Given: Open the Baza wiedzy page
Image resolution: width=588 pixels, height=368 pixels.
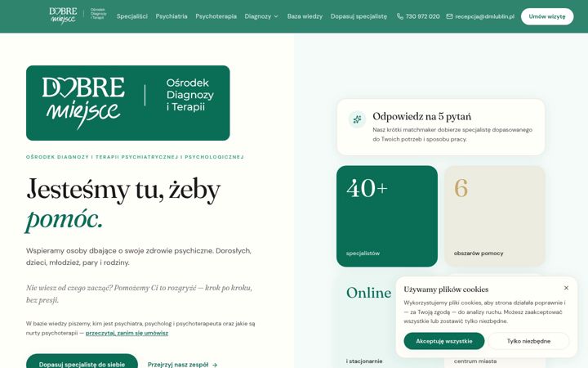Looking at the screenshot, I should click(305, 16).
